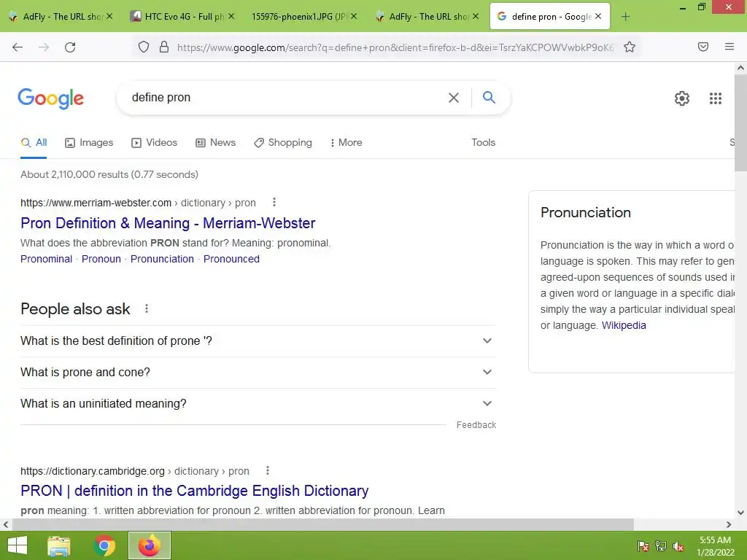Open the Pronominal sitelink
The width and height of the screenshot is (747, 560).
tap(46, 259)
